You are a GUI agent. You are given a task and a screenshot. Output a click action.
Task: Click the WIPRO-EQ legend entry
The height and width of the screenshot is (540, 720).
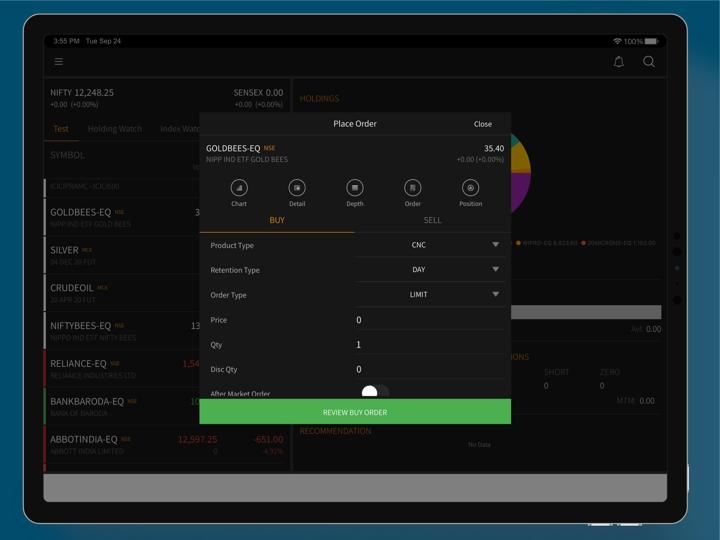pyautogui.click(x=546, y=243)
